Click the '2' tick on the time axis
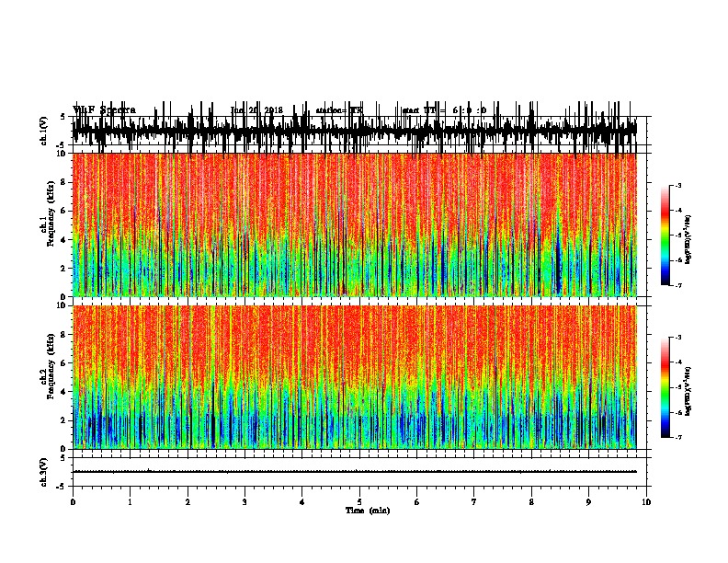Screen dimensions: 728x563 click(x=188, y=502)
